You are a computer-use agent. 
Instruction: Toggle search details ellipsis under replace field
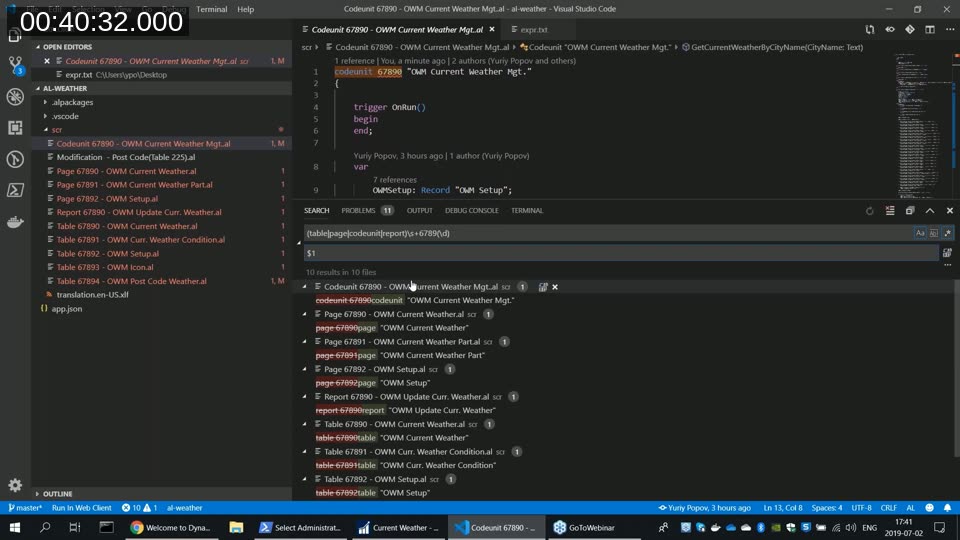(947, 265)
